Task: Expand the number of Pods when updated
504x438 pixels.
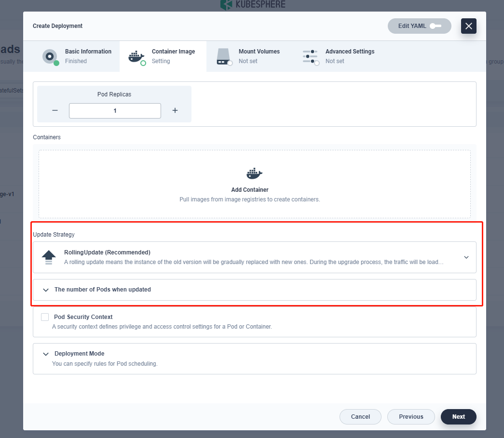Action: coord(46,290)
